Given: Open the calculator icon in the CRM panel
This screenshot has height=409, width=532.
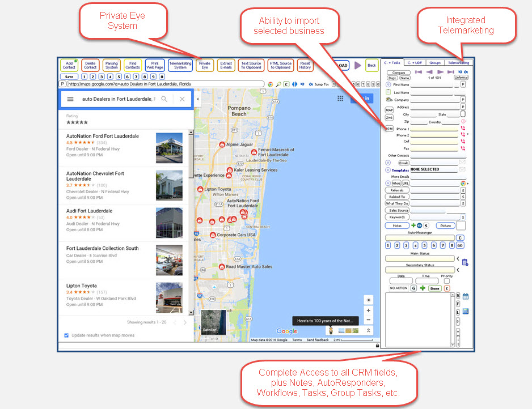Looking at the screenshot, I should coord(465,312).
